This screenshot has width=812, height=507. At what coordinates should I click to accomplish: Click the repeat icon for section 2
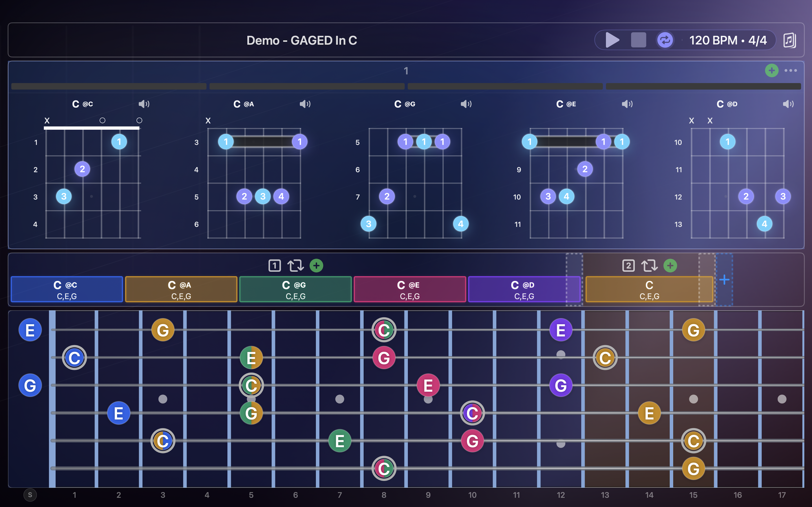[x=650, y=265]
